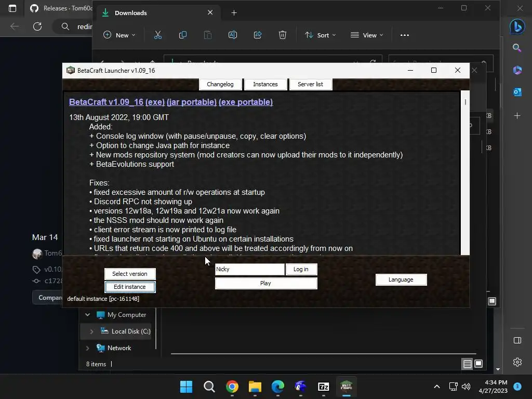Click the Edit instance button
The height and width of the screenshot is (399, 532).
[x=130, y=287]
